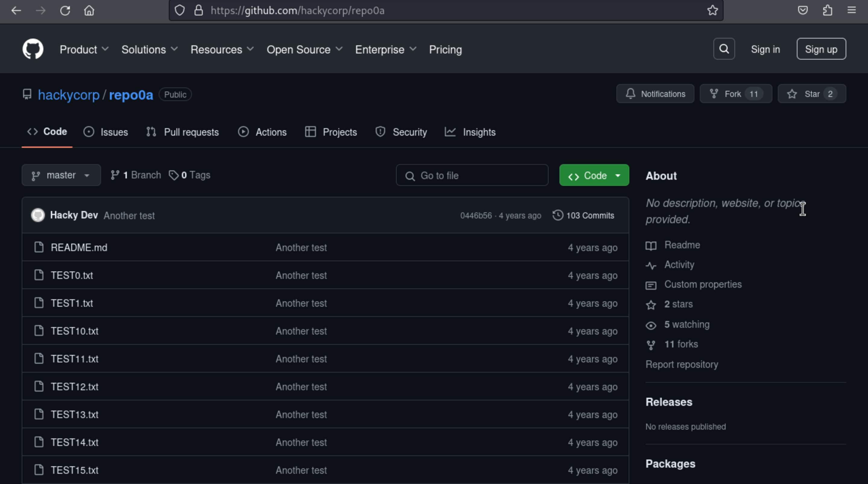Click the GitHub octocat logo
The height and width of the screenshot is (484, 868).
click(x=33, y=49)
